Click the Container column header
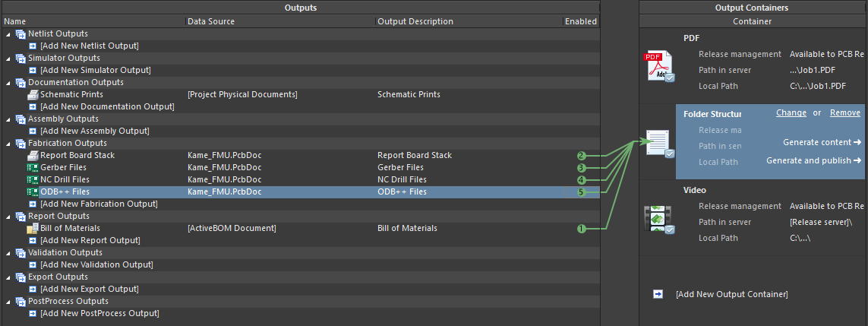 [753, 21]
